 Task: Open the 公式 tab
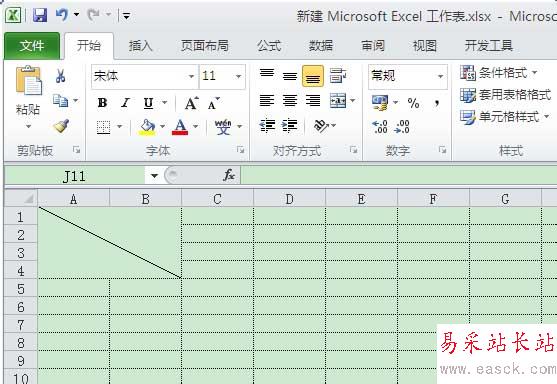(x=269, y=46)
